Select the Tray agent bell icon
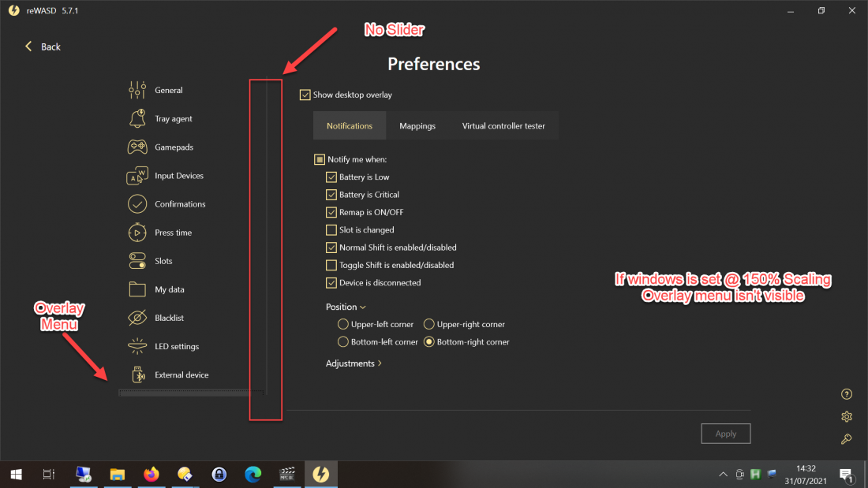 tap(137, 118)
